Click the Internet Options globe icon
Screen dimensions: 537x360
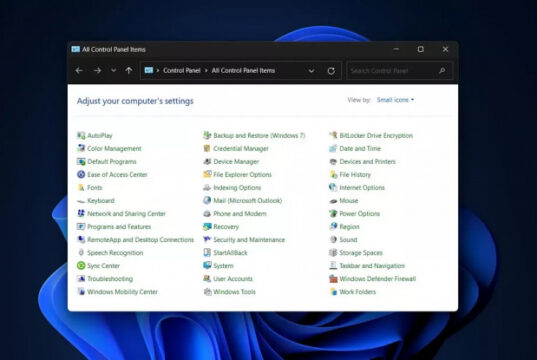[x=333, y=187]
